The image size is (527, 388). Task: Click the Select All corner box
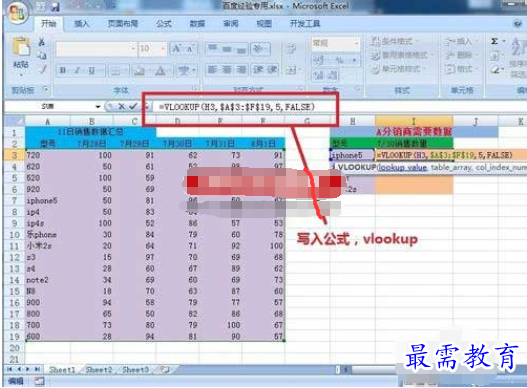pyautogui.click(x=14, y=121)
